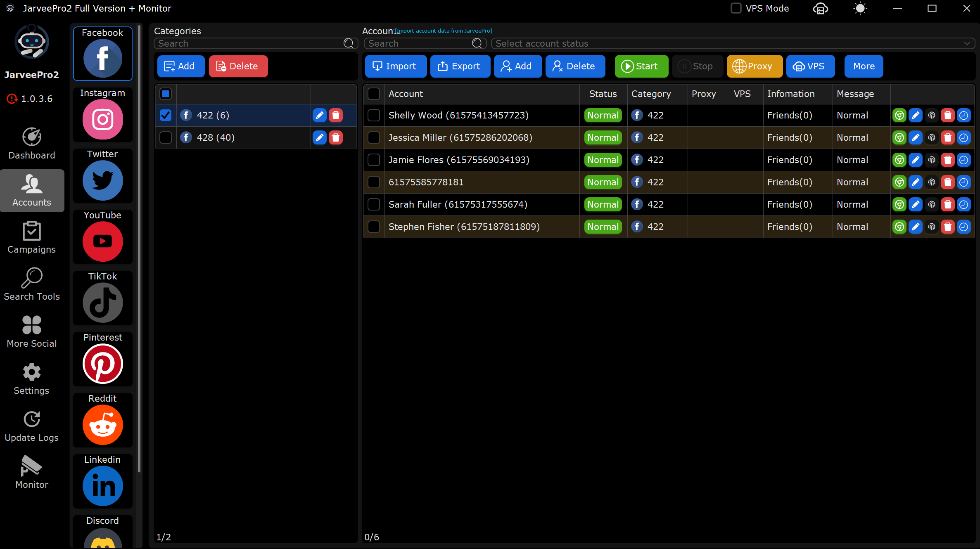
Task: Open the Monitor section
Action: [32, 473]
